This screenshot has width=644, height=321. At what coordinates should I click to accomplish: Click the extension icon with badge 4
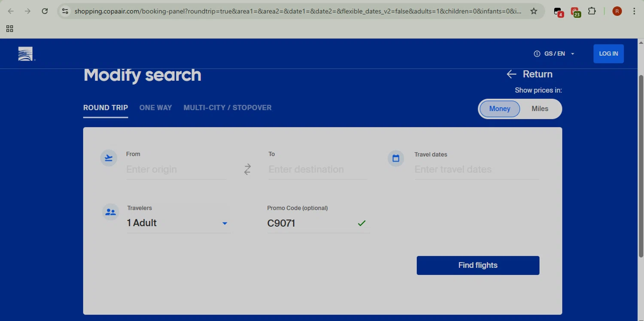tap(558, 12)
